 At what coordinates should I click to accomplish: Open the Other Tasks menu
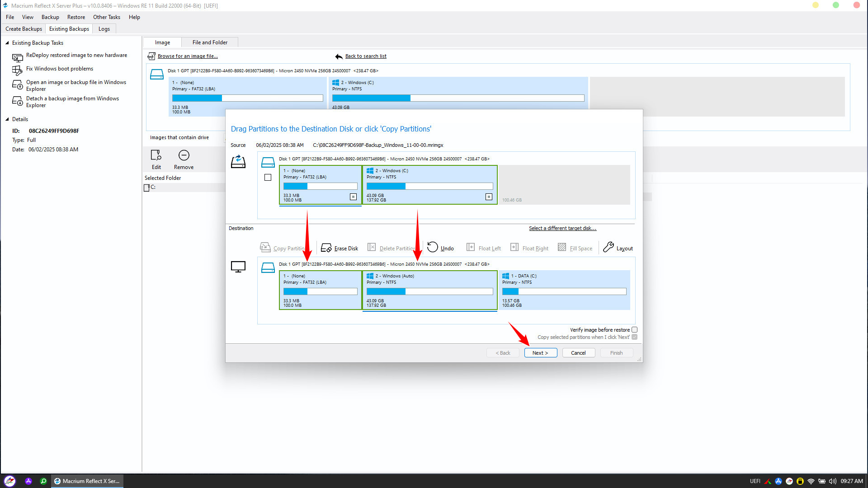coord(107,17)
